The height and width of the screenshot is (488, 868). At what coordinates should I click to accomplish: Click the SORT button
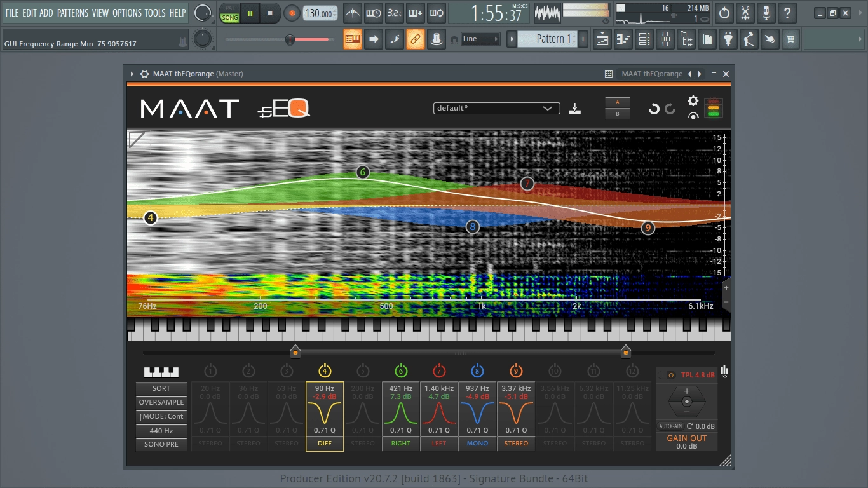(x=161, y=388)
